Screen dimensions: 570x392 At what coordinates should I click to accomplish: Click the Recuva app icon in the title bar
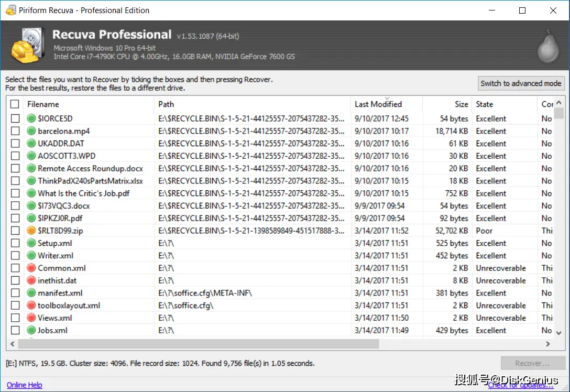pyautogui.click(x=11, y=10)
